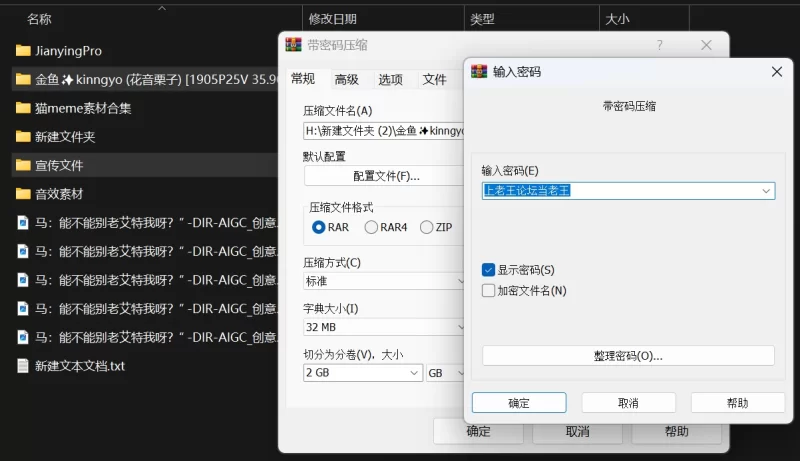
Task: Open the 2 GB volume size dropdown
Action: 414,373
